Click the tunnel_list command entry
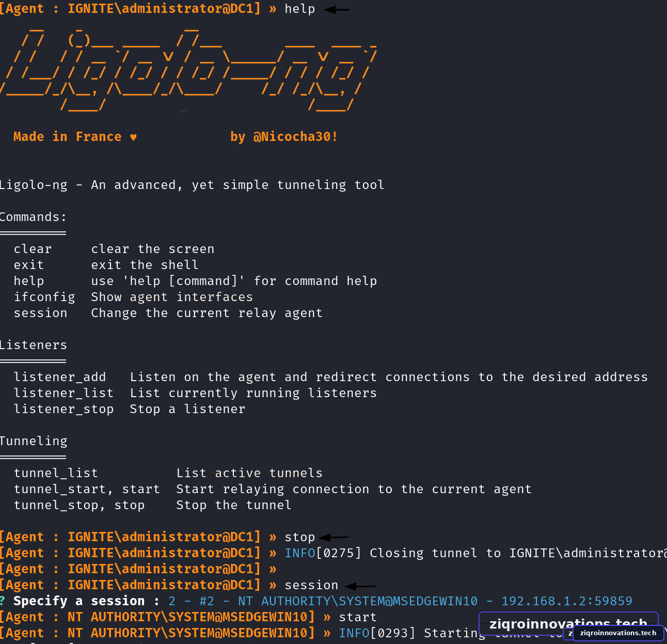Viewport: 667px width, 644px height. 56,474
